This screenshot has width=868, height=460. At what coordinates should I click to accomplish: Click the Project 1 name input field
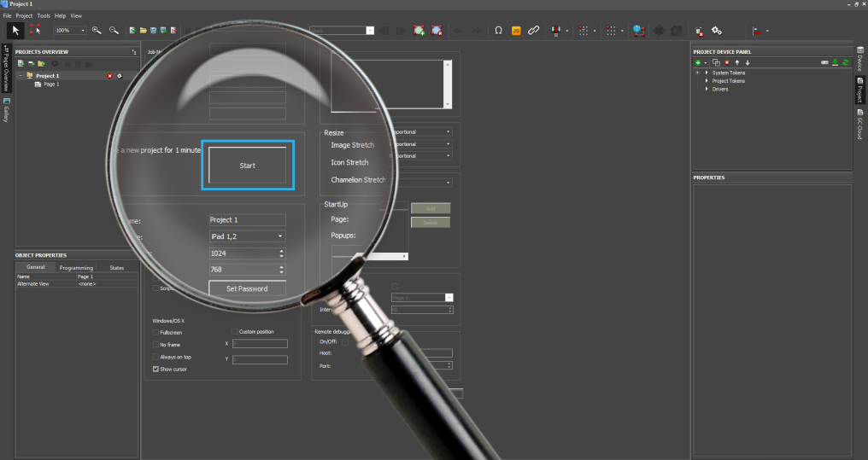pyautogui.click(x=247, y=219)
